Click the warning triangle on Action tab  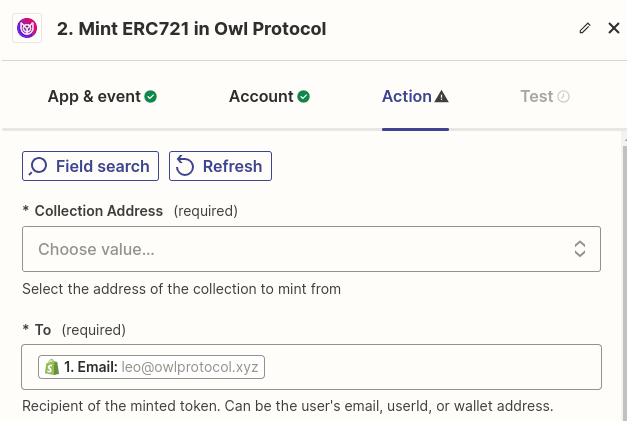point(442,97)
